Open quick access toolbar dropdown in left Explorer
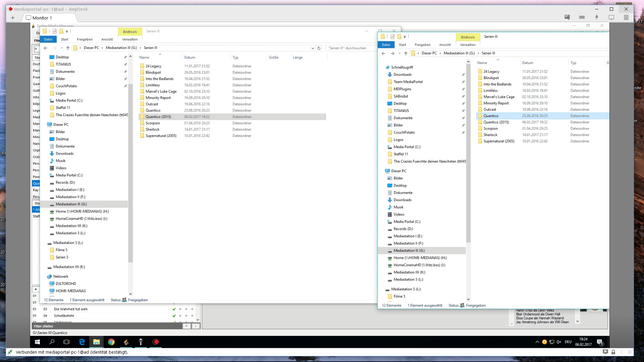The height and width of the screenshot is (362, 644). tap(67, 32)
